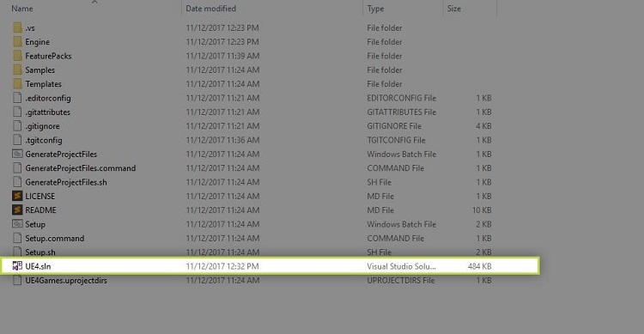Sort by the Date modified column header
Image resolution: width=644 pixels, height=334 pixels.
click(x=210, y=9)
